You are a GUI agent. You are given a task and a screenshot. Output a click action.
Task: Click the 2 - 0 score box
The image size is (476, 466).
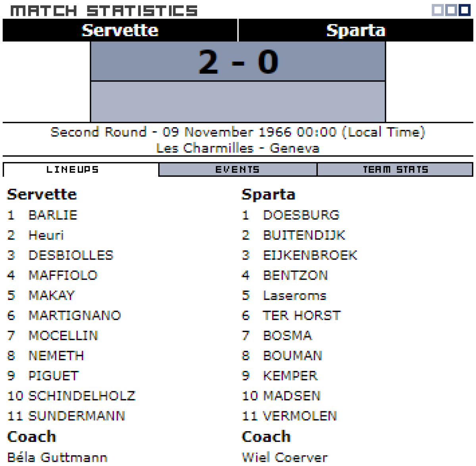click(238, 62)
